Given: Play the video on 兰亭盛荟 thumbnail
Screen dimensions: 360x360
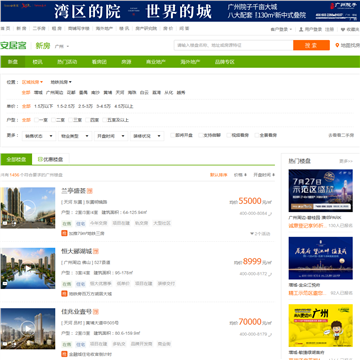Looking at the screenshot, I should 28,208.
